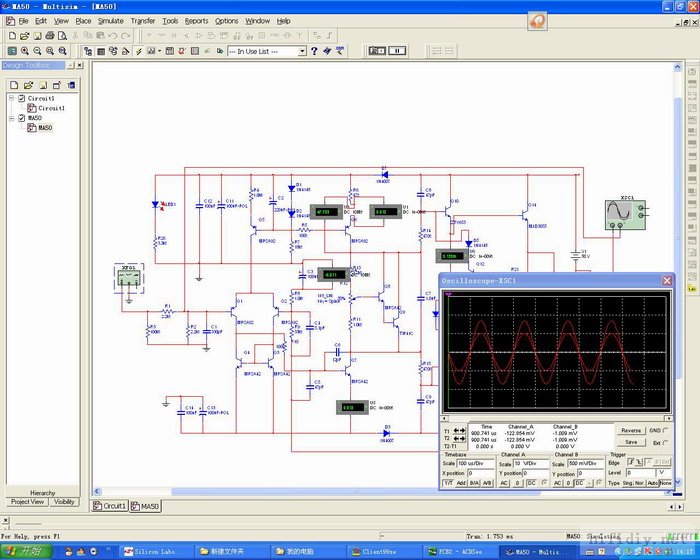This screenshot has width=700, height=560.
Task: Open the In Use List dropdown
Action: (301, 51)
